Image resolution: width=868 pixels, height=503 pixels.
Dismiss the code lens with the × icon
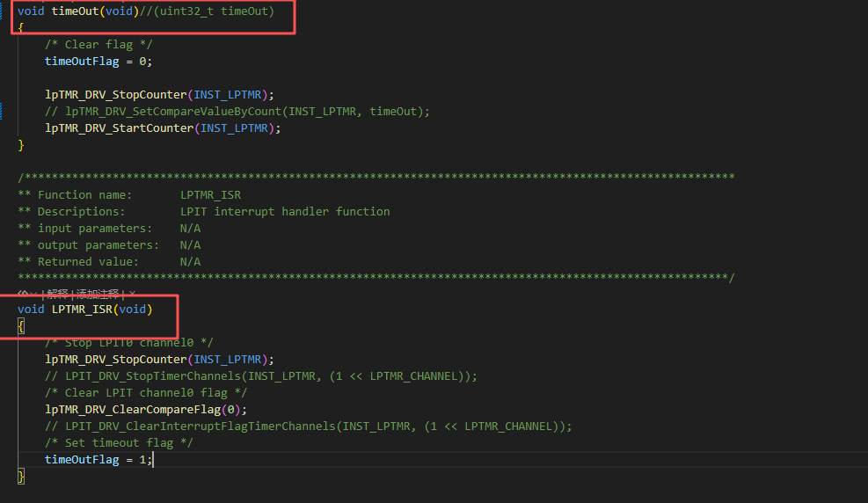point(132,294)
